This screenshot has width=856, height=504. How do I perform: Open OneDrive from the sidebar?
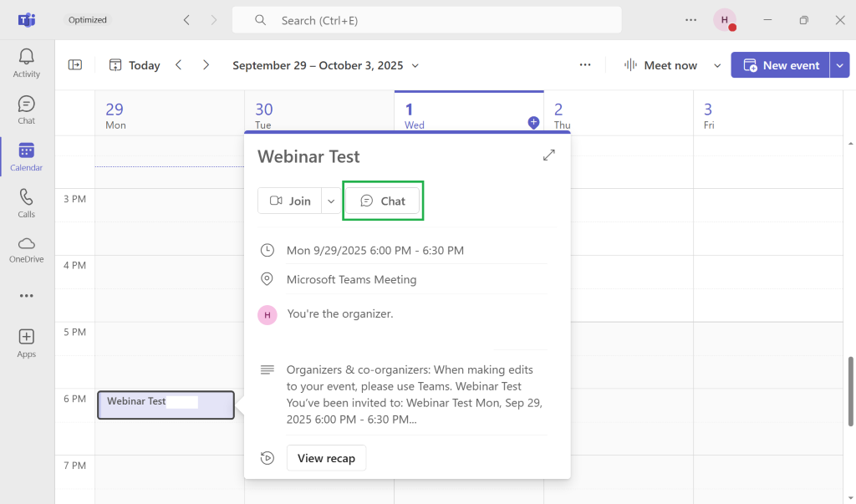click(26, 250)
